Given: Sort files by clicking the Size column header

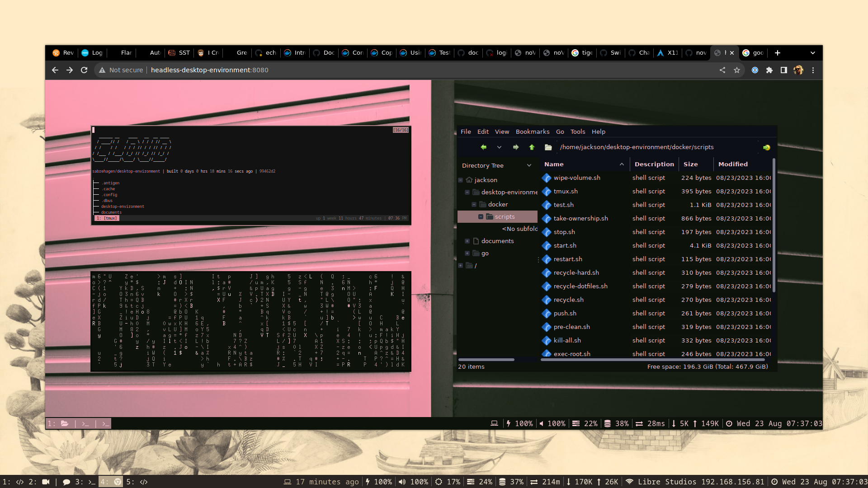Looking at the screenshot, I should (691, 164).
